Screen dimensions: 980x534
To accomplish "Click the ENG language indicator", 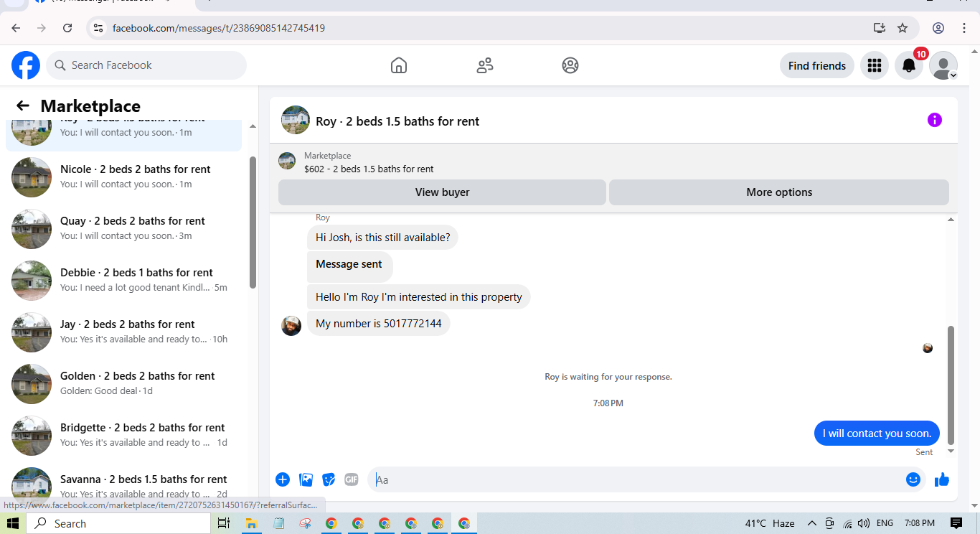I will pos(885,523).
